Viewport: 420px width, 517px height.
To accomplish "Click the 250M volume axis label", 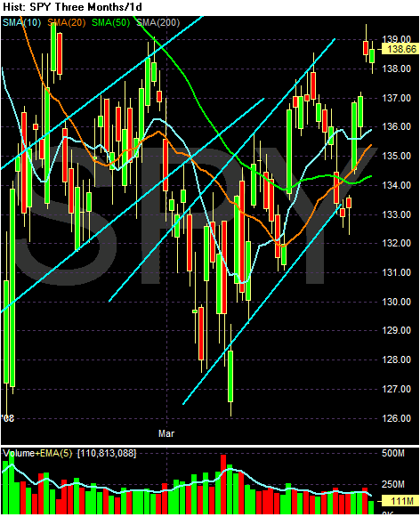I will click(x=393, y=485).
